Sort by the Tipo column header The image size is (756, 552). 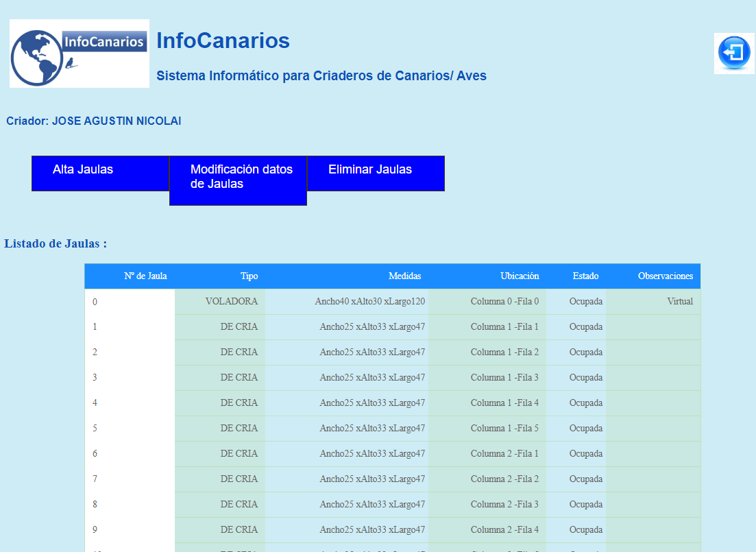coord(249,276)
